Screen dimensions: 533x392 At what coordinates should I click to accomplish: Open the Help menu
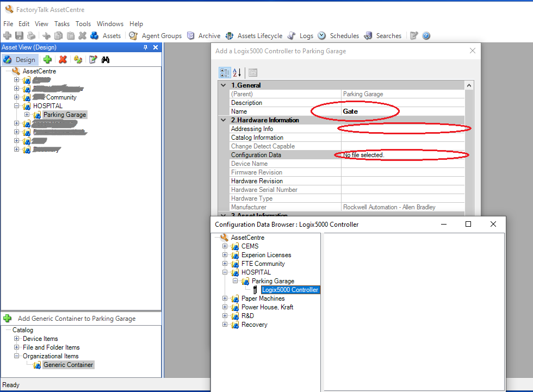pos(136,24)
